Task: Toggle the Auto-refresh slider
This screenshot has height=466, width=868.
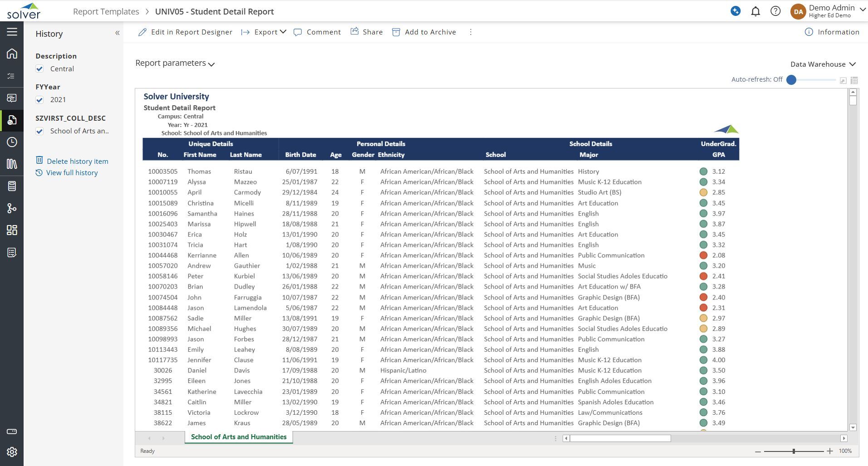Action: click(x=792, y=80)
